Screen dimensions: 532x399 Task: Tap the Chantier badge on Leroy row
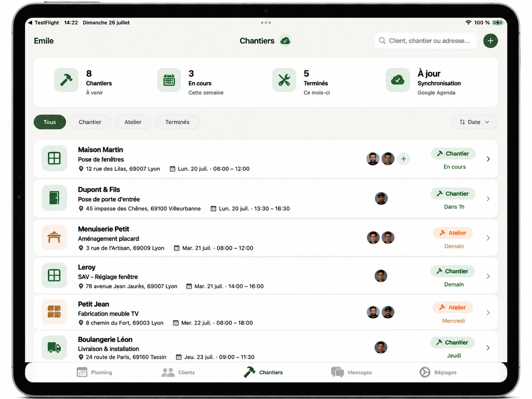click(453, 271)
